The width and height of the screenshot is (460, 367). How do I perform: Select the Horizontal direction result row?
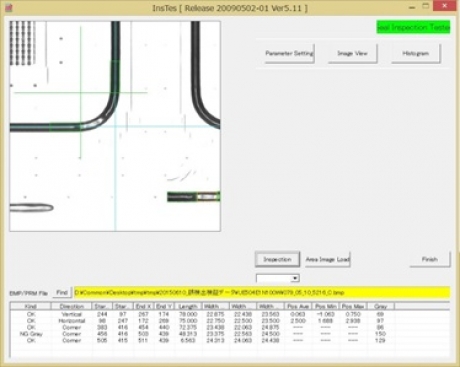(x=230, y=321)
